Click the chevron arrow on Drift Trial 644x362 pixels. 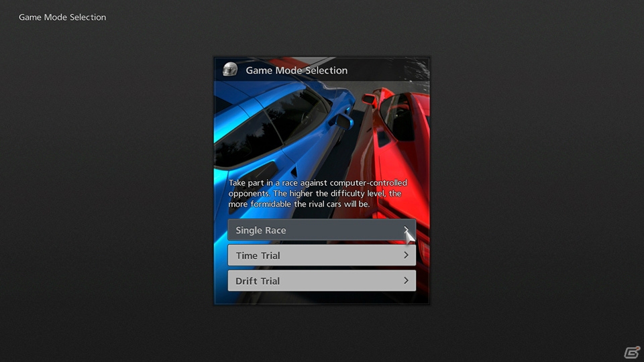[x=406, y=281]
